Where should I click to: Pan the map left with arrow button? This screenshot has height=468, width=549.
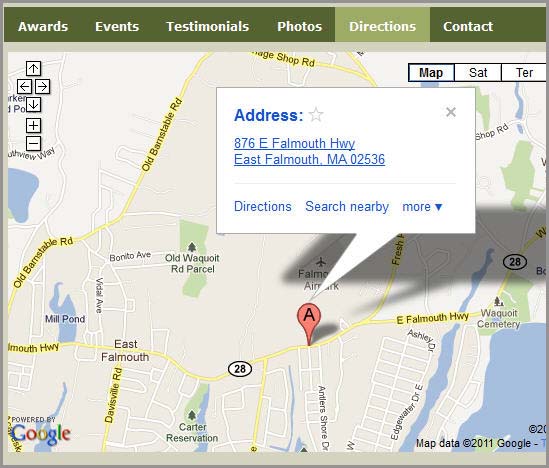pos(25,86)
